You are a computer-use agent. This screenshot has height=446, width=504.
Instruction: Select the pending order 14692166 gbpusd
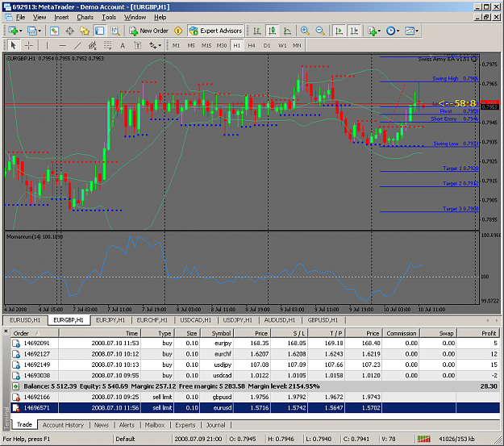255,397
